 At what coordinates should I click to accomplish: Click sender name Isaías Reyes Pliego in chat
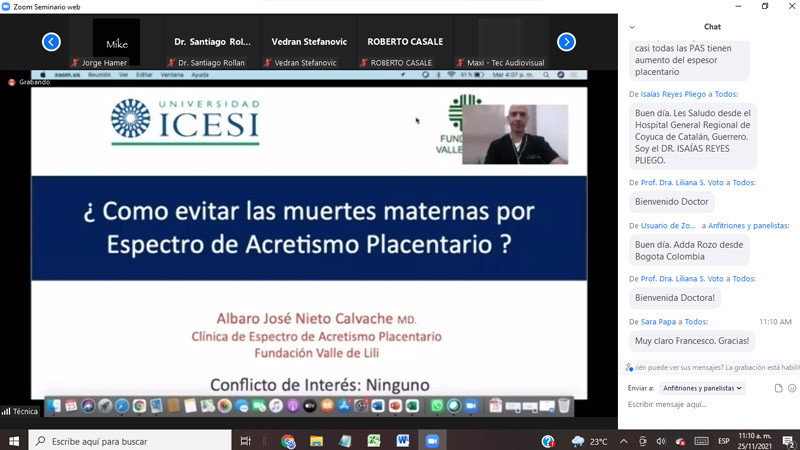(673, 94)
